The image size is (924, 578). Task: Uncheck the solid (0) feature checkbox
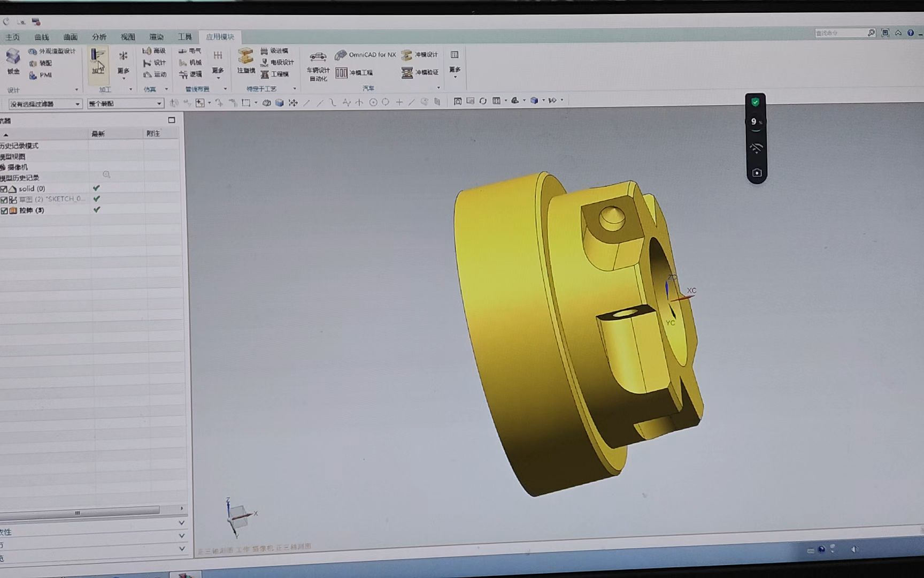(4, 189)
